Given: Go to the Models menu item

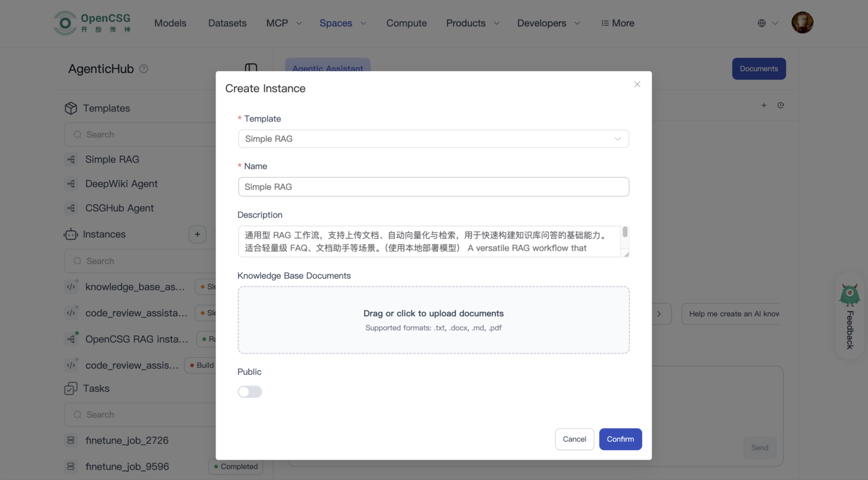Looking at the screenshot, I should pyautogui.click(x=170, y=23).
